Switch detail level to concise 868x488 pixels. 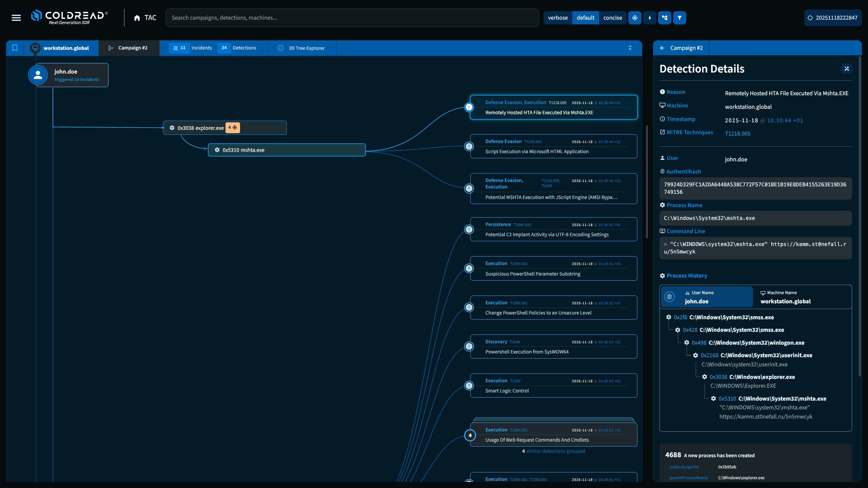(x=612, y=18)
